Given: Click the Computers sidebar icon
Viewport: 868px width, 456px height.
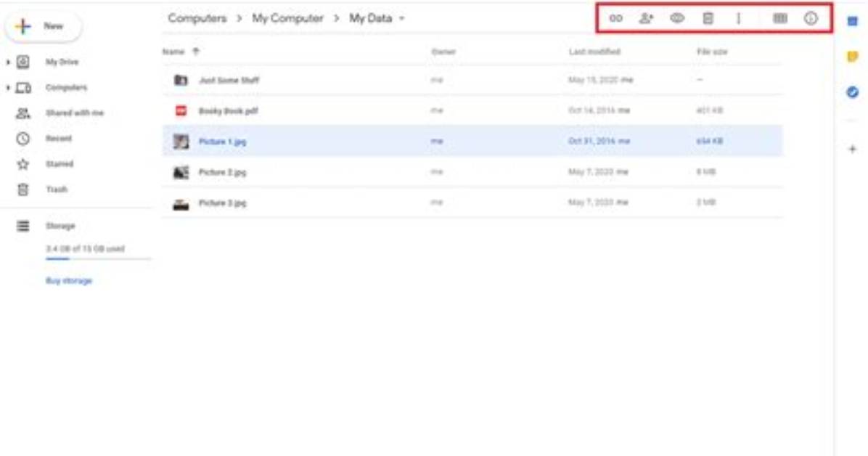Looking at the screenshot, I should point(23,88).
